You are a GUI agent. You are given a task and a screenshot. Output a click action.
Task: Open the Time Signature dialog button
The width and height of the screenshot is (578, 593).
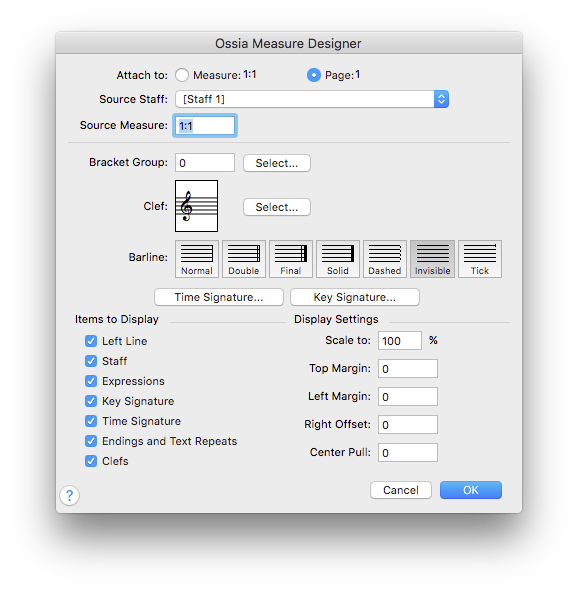pyautogui.click(x=219, y=297)
